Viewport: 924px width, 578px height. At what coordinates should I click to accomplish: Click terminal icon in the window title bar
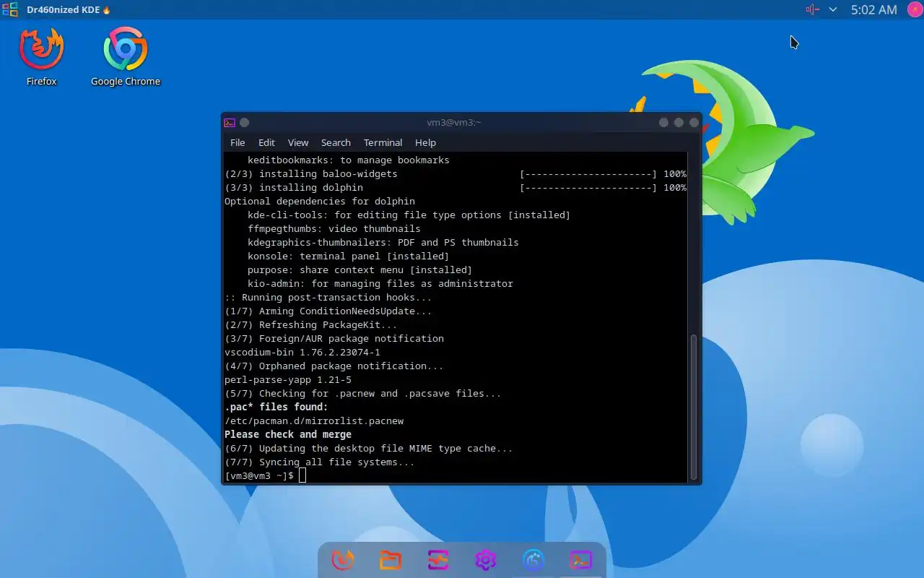230,122
